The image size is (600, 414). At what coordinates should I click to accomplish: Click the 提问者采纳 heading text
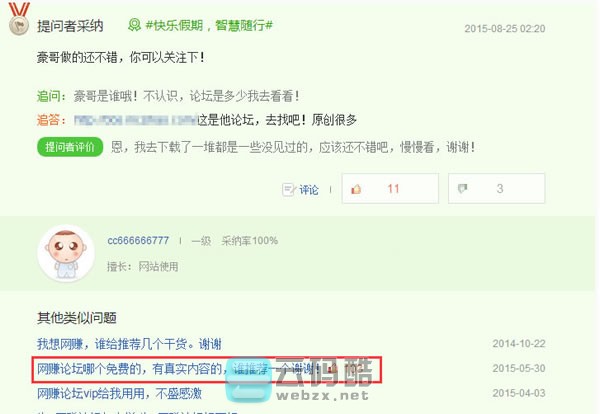(x=70, y=26)
